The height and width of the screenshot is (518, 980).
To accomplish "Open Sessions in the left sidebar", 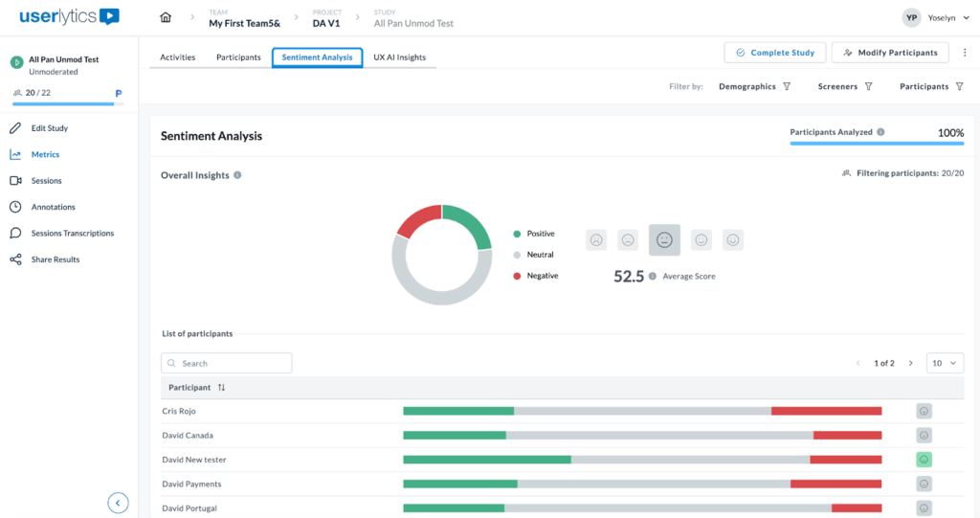I will point(46,181).
